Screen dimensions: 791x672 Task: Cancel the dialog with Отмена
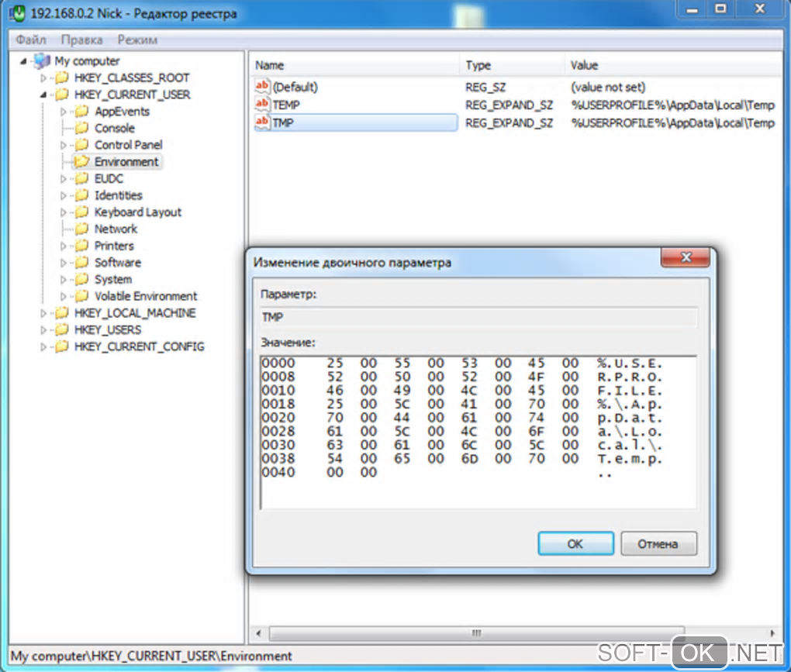pos(658,543)
